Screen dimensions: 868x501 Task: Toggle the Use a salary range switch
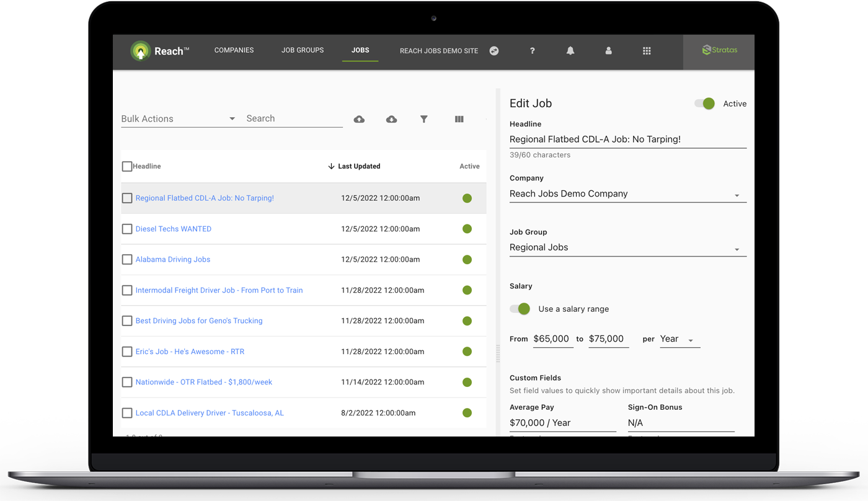coord(520,309)
